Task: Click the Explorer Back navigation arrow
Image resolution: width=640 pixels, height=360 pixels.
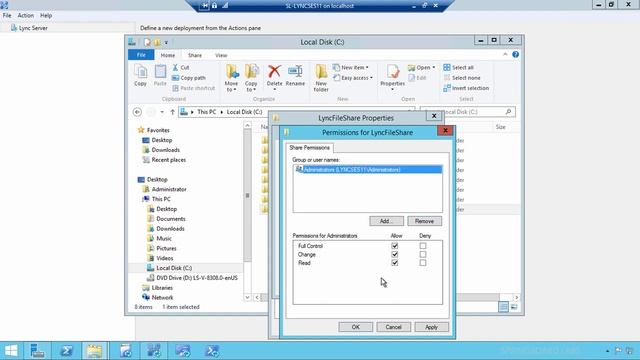Action: tap(137, 112)
